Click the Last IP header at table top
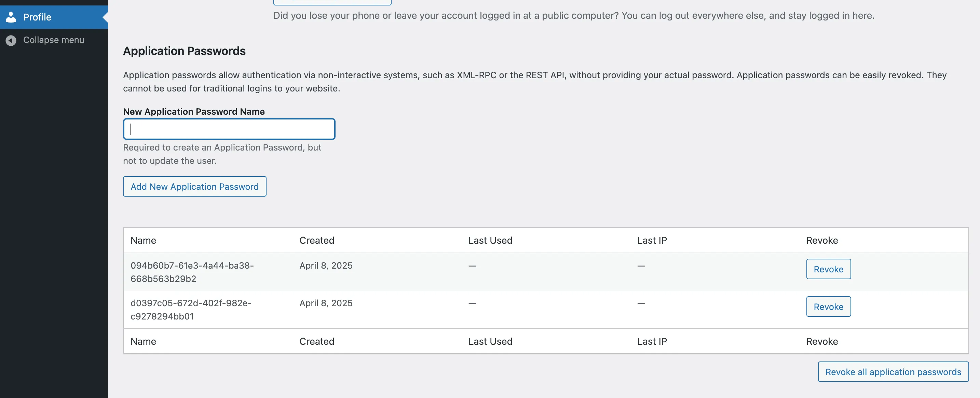 click(652, 240)
